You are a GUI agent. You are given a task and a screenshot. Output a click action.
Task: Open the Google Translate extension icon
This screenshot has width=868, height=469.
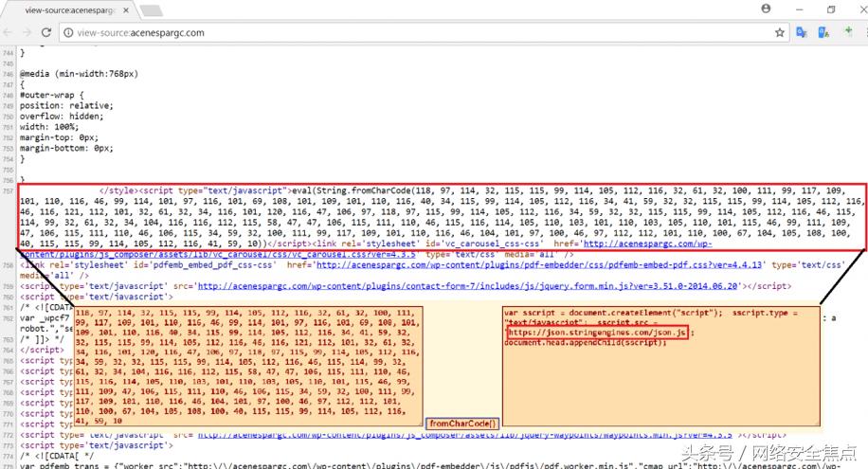click(801, 32)
